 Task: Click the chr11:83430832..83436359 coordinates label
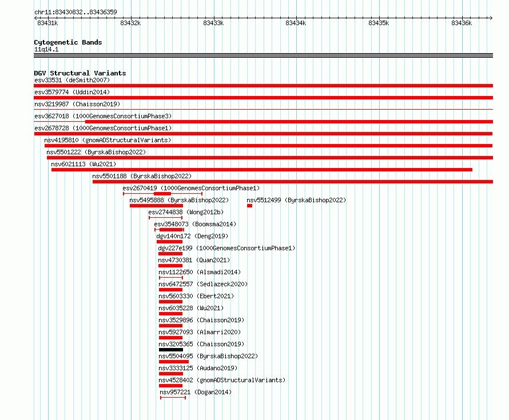click(x=75, y=12)
